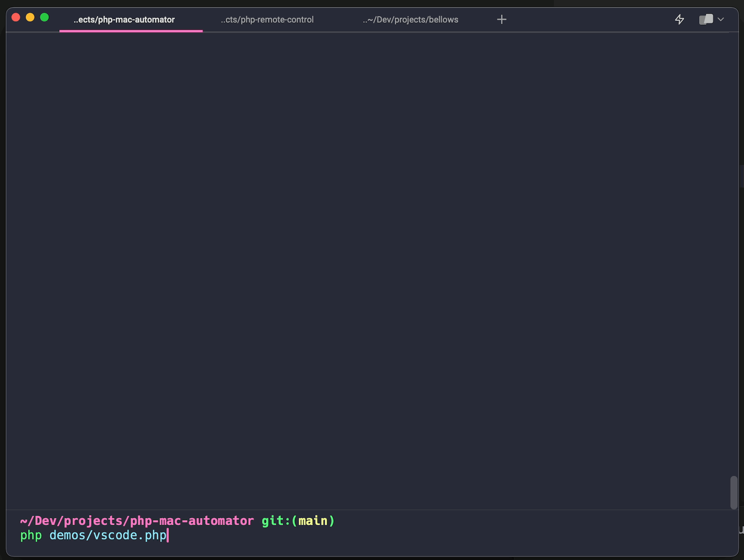The height and width of the screenshot is (560, 744).
Task: Switch to the Dev/projects/bellows tab
Action: [410, 20]
